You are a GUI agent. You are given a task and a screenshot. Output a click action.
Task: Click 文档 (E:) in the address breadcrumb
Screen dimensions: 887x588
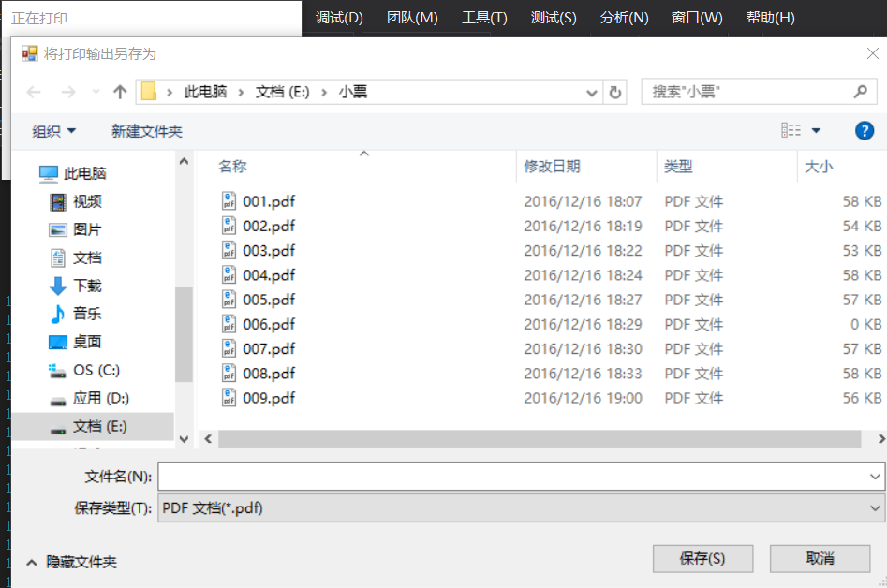click(282, 92)
